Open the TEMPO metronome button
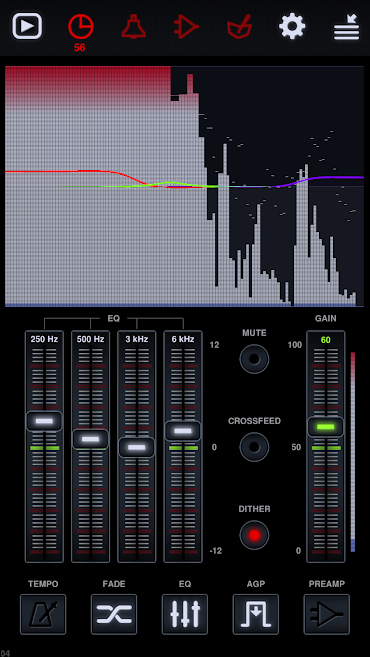Viewport: 370px width, 657px height. coord(43,614)
